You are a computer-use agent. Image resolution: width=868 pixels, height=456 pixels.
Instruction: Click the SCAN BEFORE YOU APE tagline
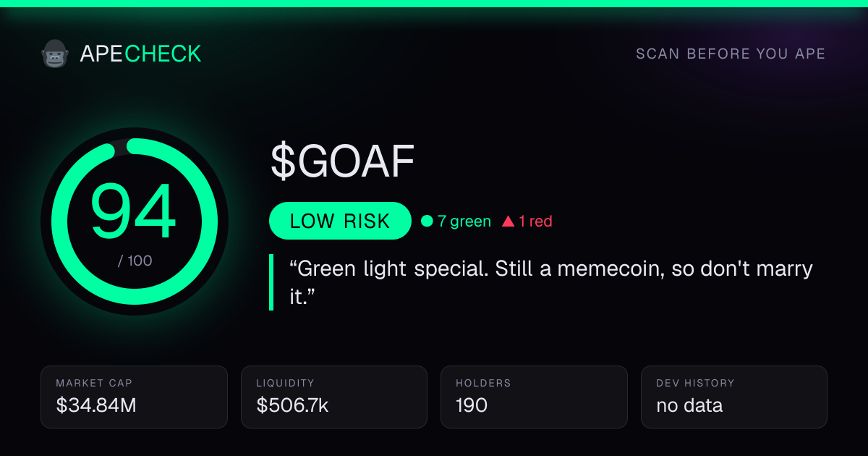[x=731, y=54]
